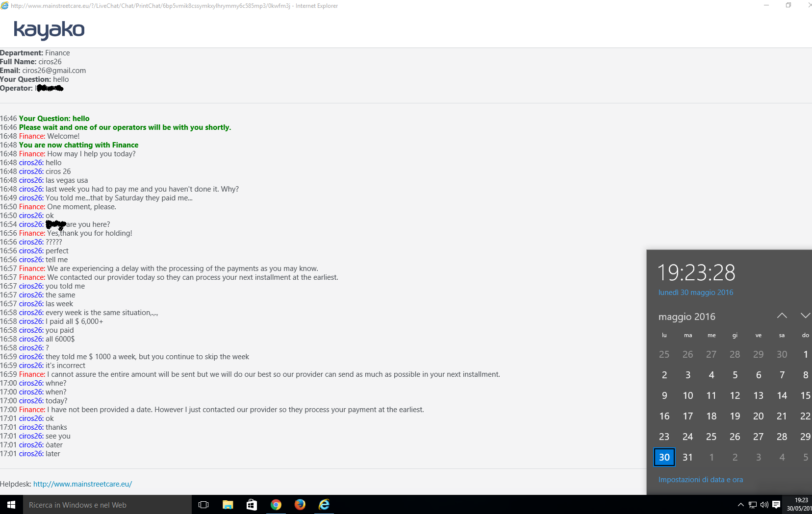This screenshot has height=514, width=812.
Task: Select day 27 in last calendar week row
Action: click(x=759, y=437)
